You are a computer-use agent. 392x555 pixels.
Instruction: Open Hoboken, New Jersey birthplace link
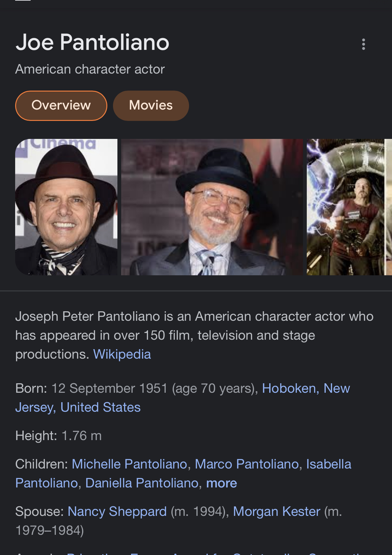coord(182,398)
